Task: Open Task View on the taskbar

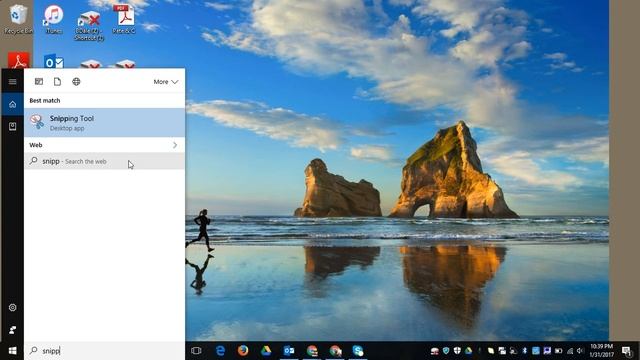Action: tap(196, 351)
